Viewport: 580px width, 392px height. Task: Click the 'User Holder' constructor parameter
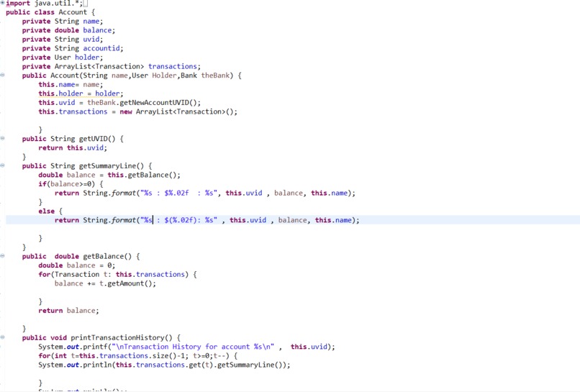pos(154,76)
